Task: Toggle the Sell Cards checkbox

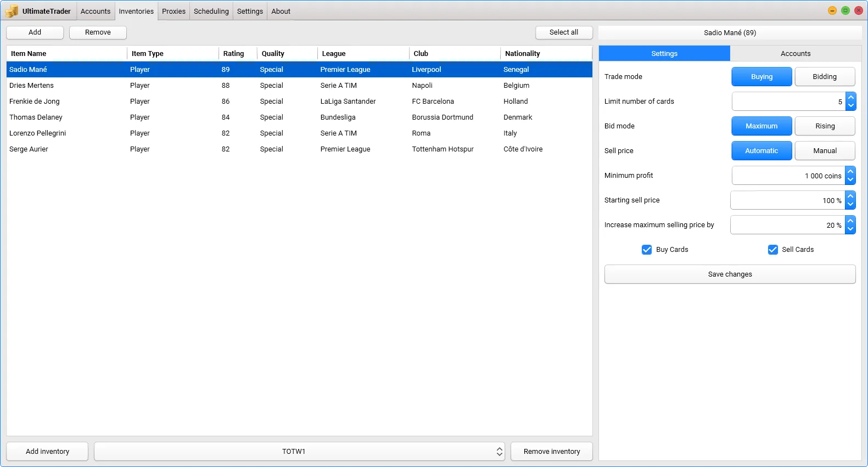Action: tap(772, 250)
